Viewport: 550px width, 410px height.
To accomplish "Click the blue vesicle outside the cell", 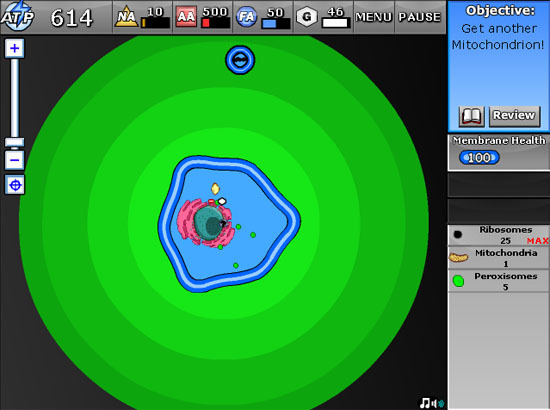I will click(240, 60).
